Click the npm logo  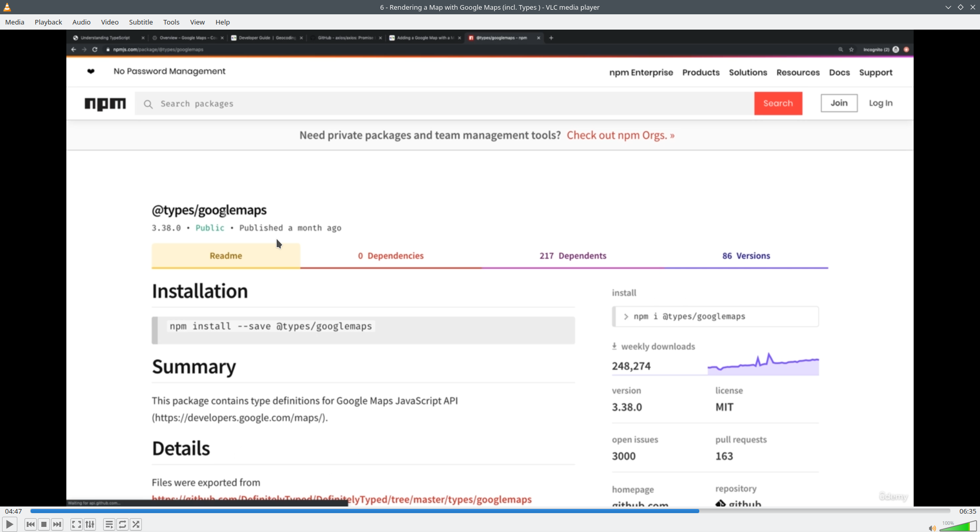pos(105,104)
